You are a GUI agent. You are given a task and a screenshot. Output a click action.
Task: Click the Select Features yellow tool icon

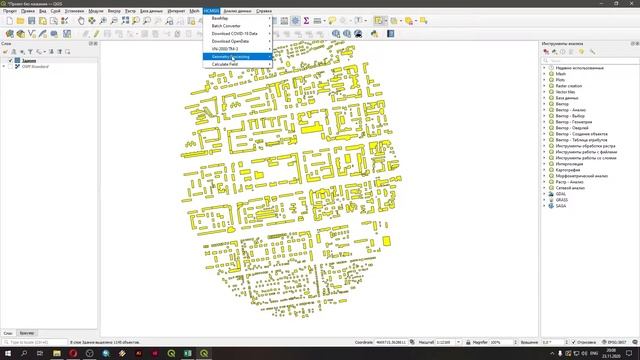[378, 21]
